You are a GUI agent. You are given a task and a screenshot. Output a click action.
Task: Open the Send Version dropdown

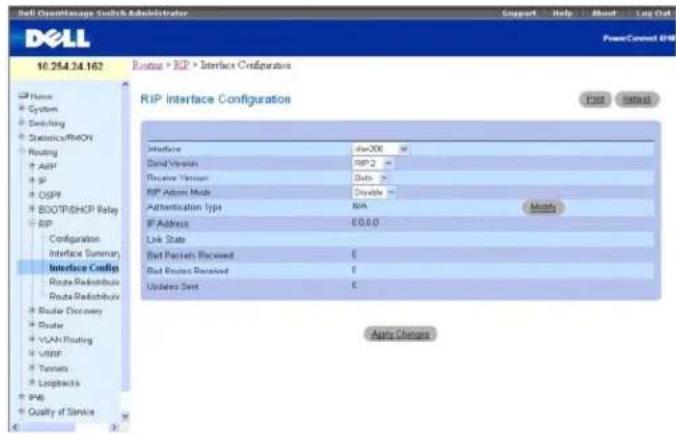[372, 163]
